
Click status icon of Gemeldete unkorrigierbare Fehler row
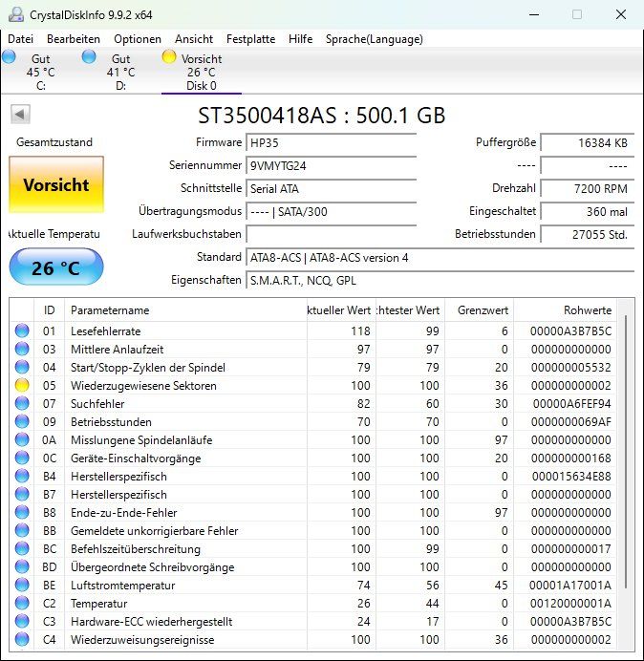(22, 530)
